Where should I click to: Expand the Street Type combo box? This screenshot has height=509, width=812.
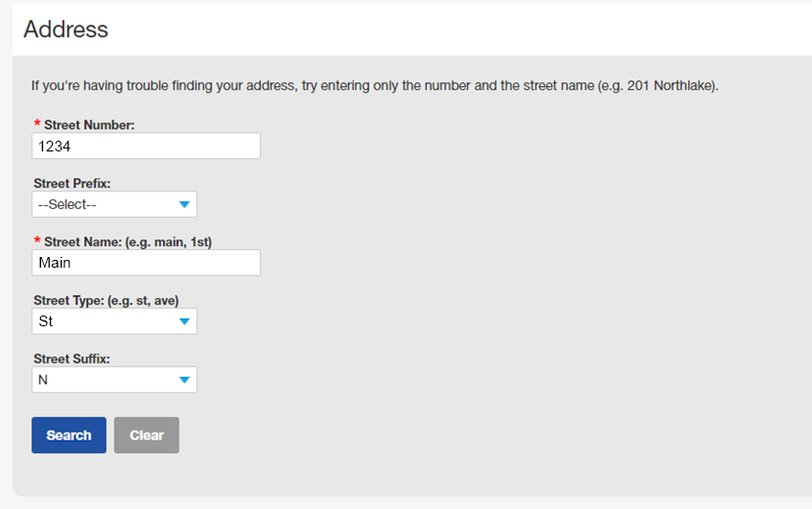[114, 321]
